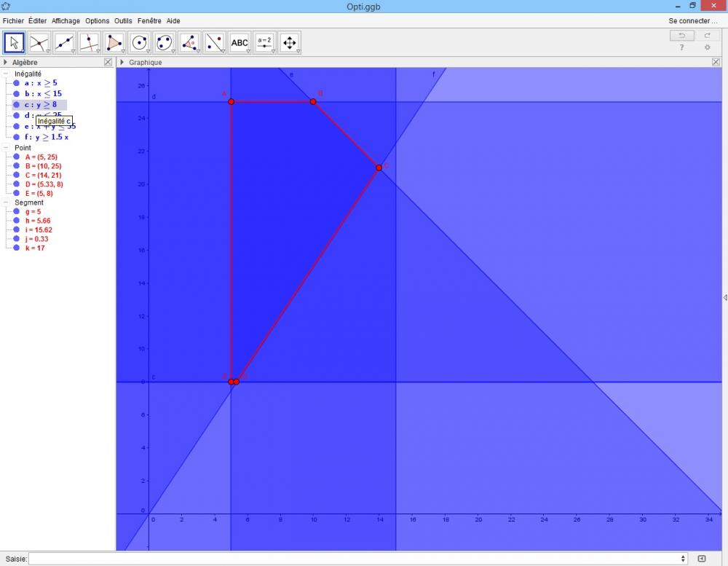Toggle visibility of segment g = 5

[x=16, y=212]
